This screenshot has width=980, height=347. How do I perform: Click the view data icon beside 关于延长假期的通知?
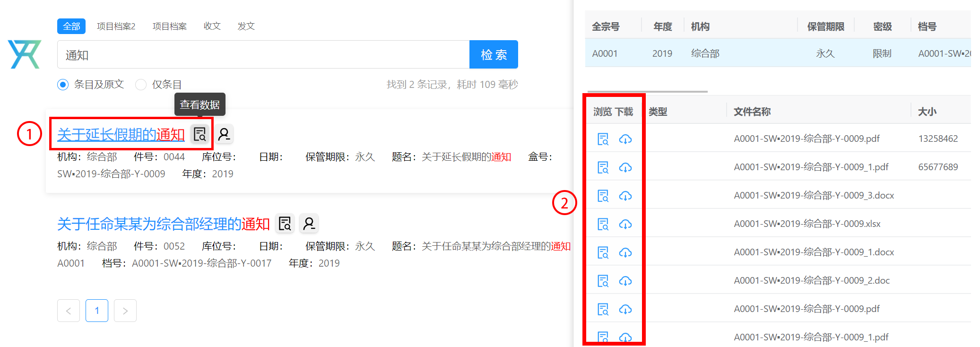click(x=200, y=134)
